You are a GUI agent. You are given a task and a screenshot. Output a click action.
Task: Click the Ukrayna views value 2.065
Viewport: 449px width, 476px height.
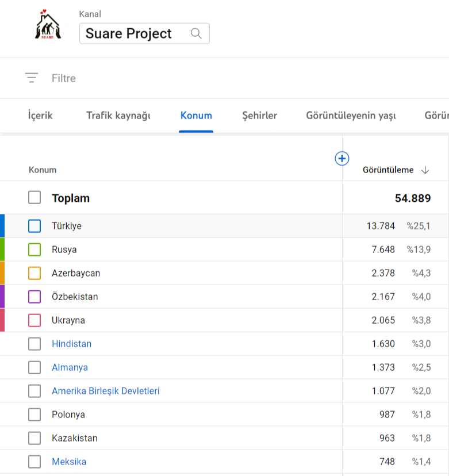coord(383,320)
